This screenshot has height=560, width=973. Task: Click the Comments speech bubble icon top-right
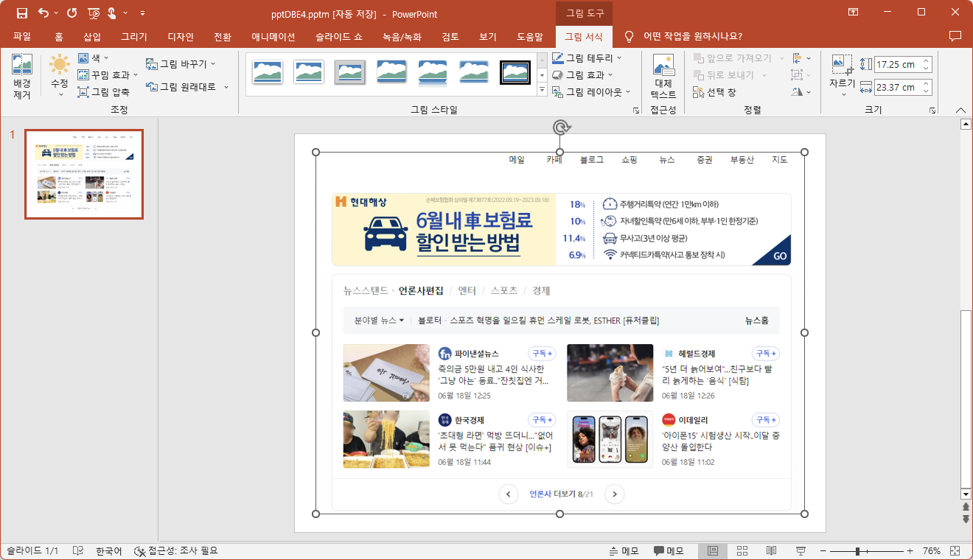click(955, 36)
